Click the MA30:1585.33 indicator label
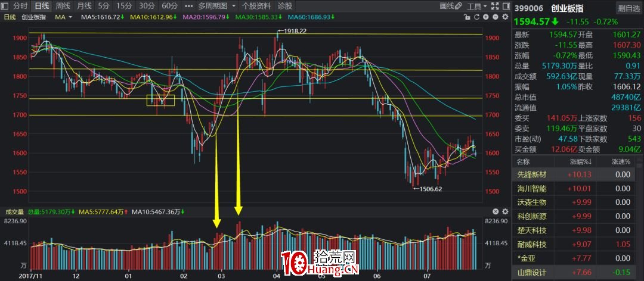This screenshot has height=281, width=644. coord(259,17)
